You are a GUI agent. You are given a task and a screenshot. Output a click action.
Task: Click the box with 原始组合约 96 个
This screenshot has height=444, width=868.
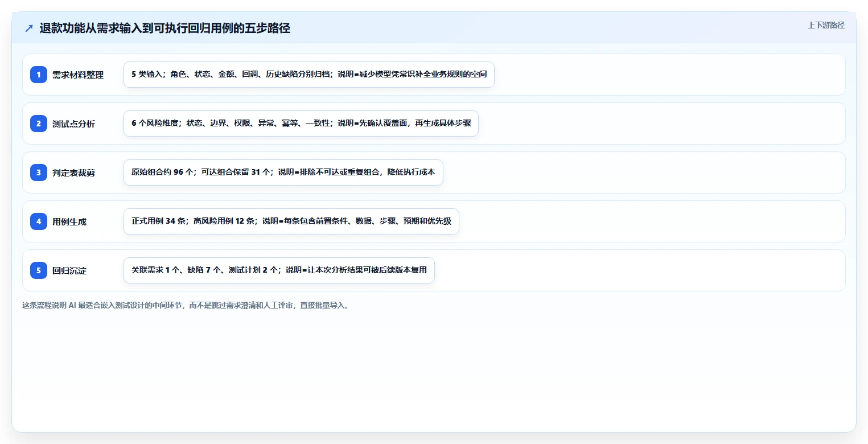pos(283,172)
